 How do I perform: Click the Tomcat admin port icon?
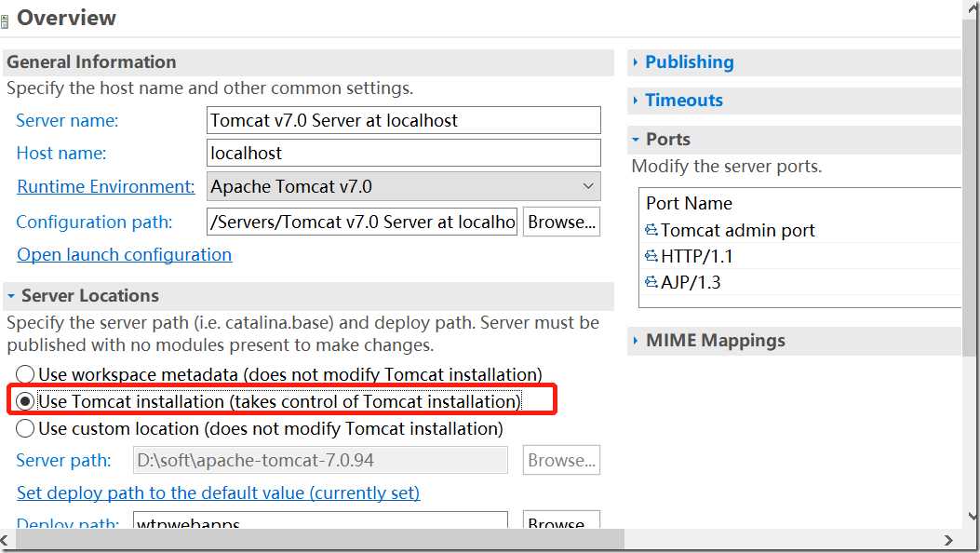tap(651, 230)
